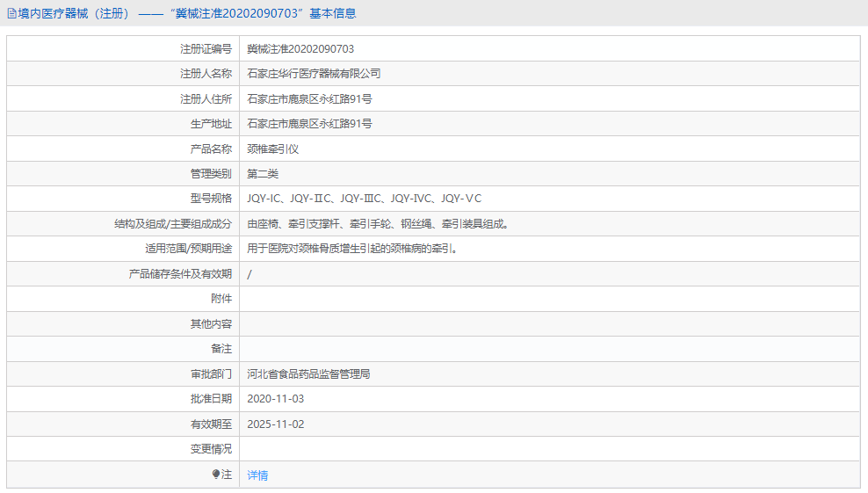
Task: Select the model list starting with JQY-IC
Action: (365, 199)
